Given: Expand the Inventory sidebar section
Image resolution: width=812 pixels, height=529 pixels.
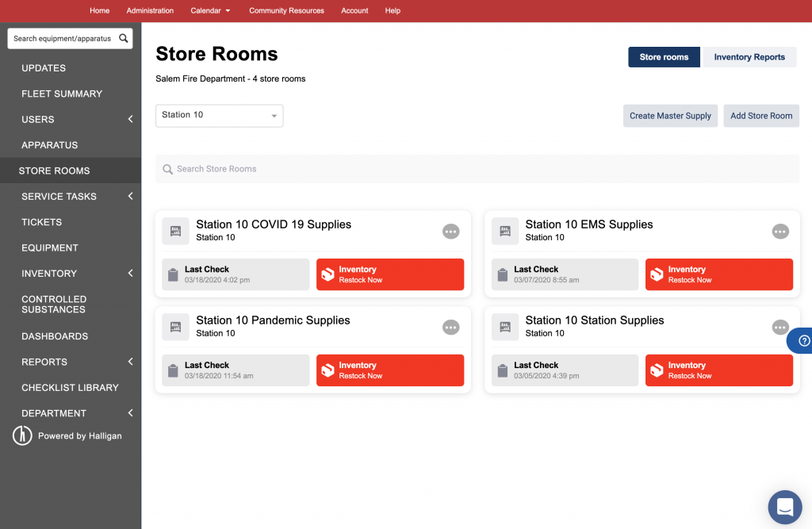Looking at the screenshot, I should point(130,274).
